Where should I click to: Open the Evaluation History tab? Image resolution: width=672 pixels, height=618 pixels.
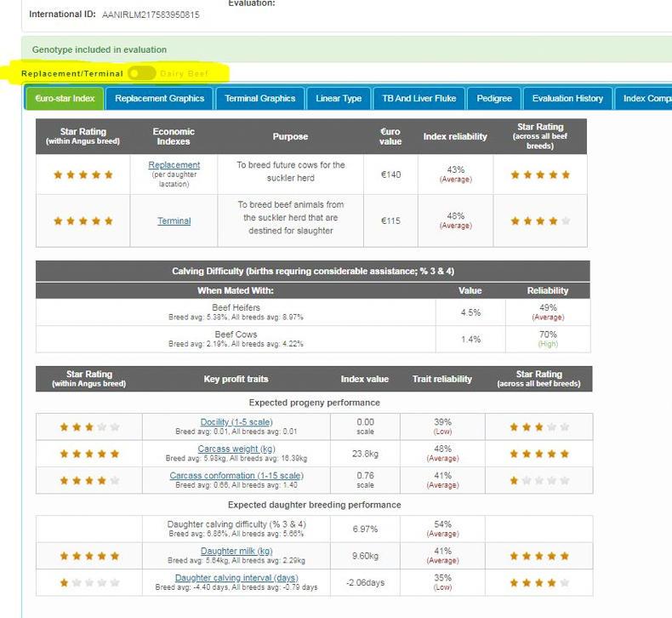click(x=567, y=99)
